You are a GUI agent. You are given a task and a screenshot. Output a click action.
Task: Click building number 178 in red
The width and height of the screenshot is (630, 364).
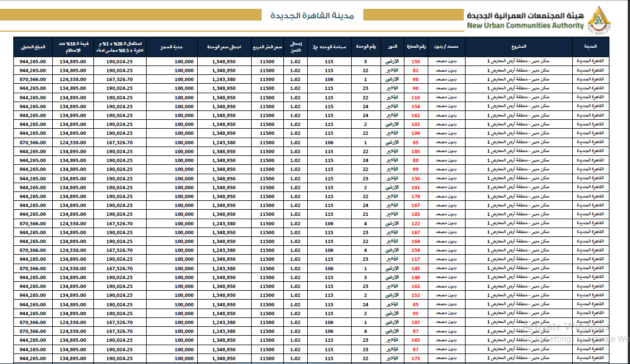tap(416, 196)
